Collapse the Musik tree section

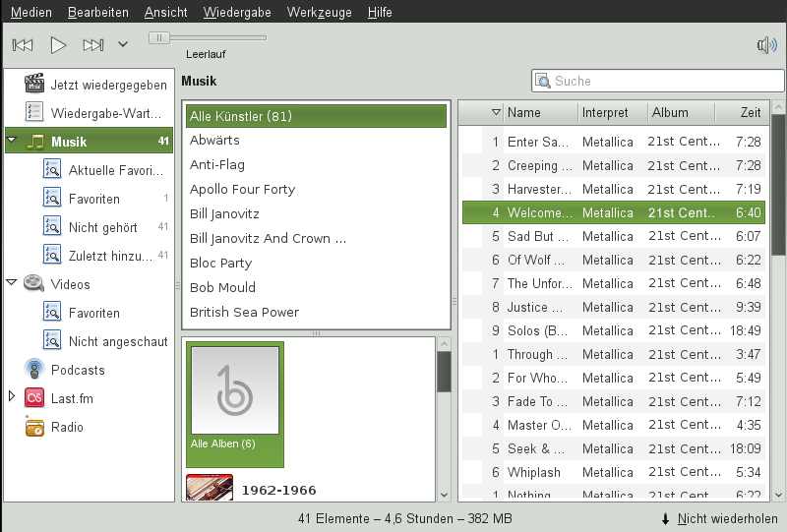pos(12,142)
